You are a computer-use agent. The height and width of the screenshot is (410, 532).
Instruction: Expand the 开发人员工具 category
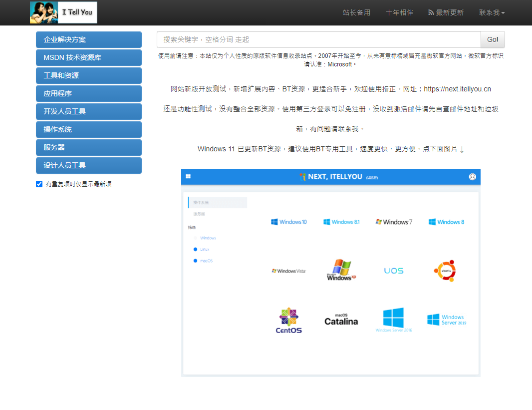coord(89,112)
